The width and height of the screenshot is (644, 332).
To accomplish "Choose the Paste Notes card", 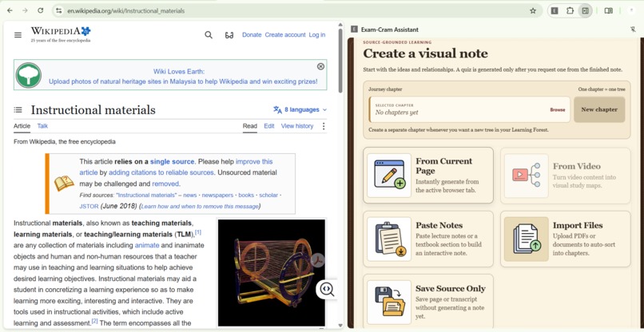I will coord(428,239).
